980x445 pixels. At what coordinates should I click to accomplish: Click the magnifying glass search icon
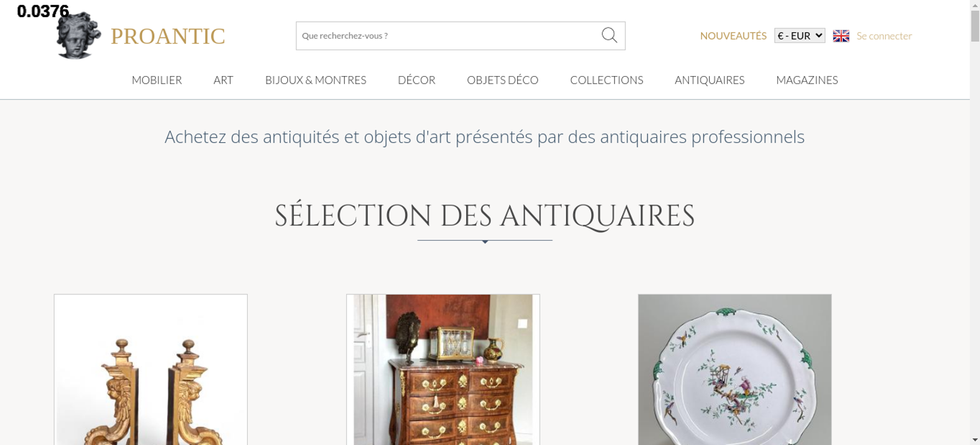click(609, 35)
